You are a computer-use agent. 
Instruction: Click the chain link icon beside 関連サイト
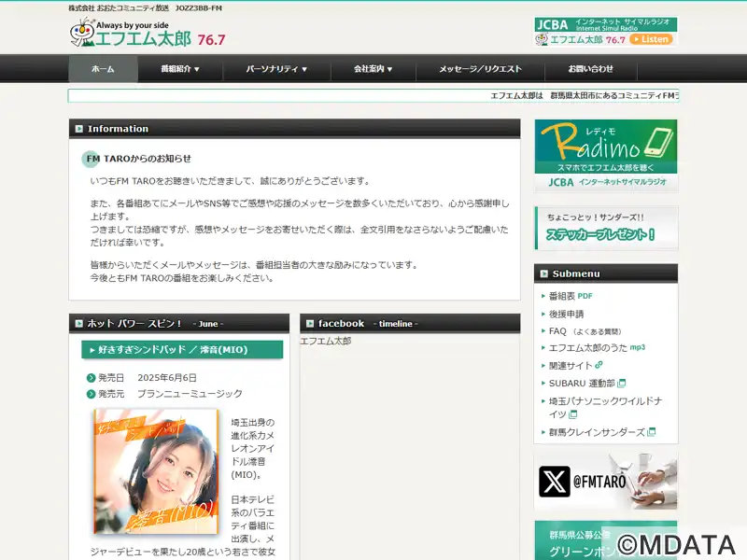[599, 365]
